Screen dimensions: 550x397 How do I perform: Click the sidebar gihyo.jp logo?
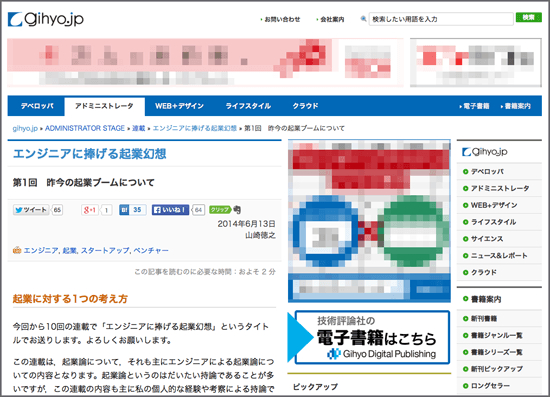[x=485, y=152]
